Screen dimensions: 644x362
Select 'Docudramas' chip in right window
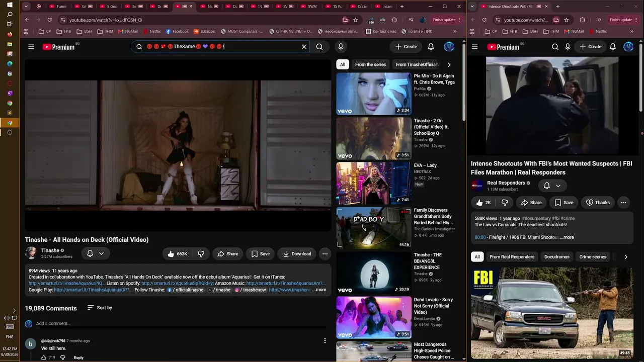pyautogui.click(x=556, y=257)
